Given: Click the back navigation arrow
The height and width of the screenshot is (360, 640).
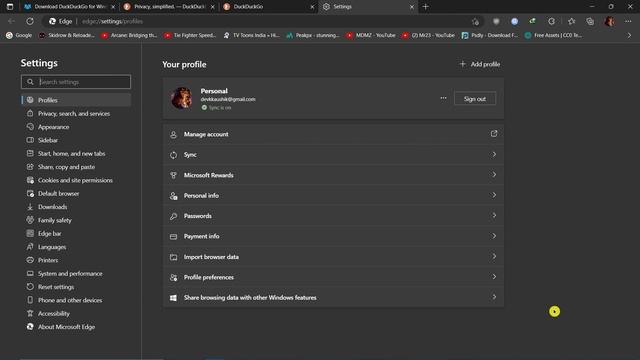Looking at the screenshot, I should pos(11,21).
